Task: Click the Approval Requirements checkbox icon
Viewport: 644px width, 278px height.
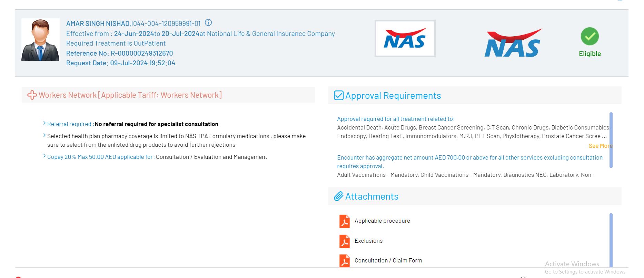Action: click(339, 96)
